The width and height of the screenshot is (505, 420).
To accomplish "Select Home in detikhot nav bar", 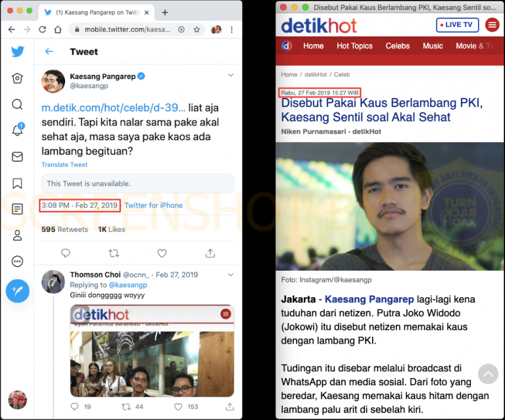I will pos(314,46).
